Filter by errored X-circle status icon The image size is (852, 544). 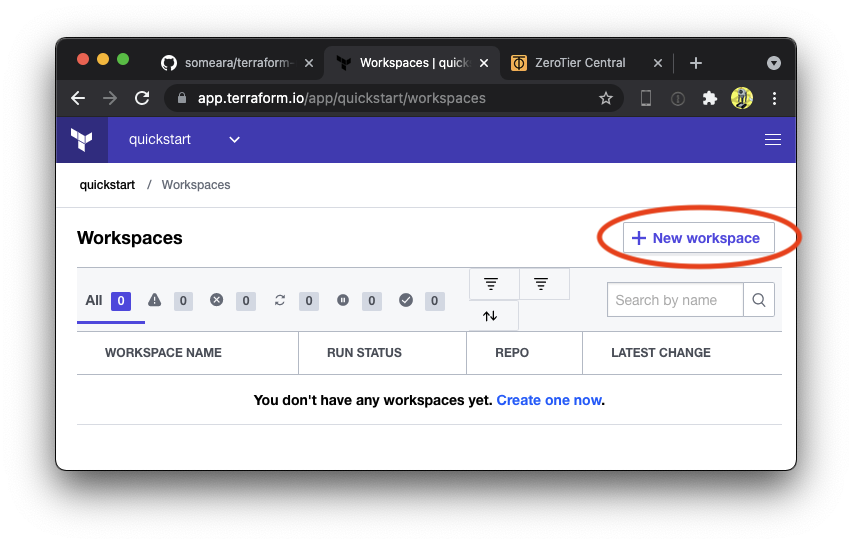(x=216, y=300)
